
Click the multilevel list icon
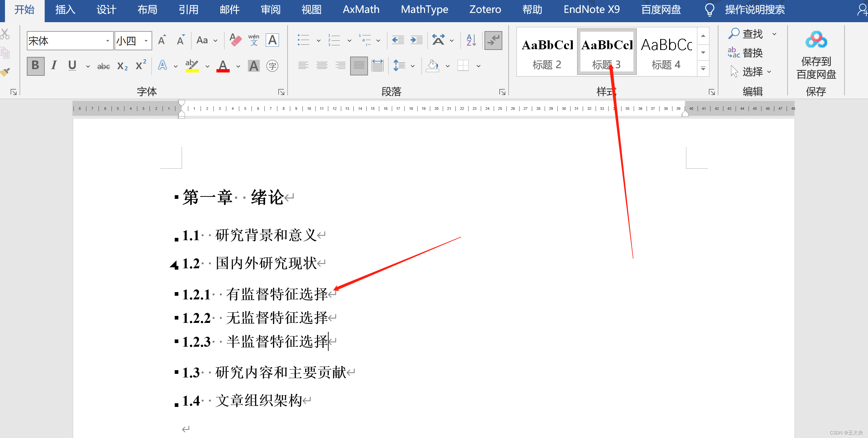[x=365, y=40]
